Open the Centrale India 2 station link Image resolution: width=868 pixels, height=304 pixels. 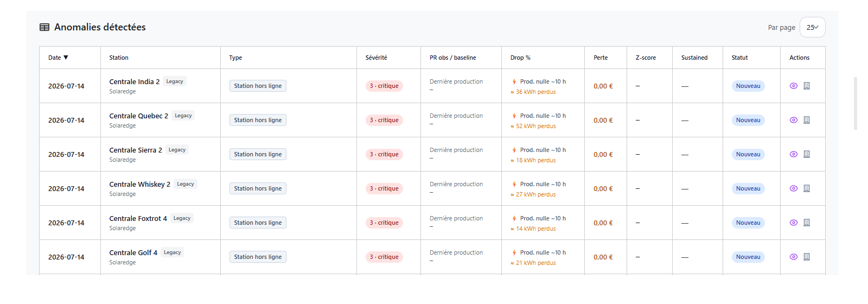[x=135, y=82]
